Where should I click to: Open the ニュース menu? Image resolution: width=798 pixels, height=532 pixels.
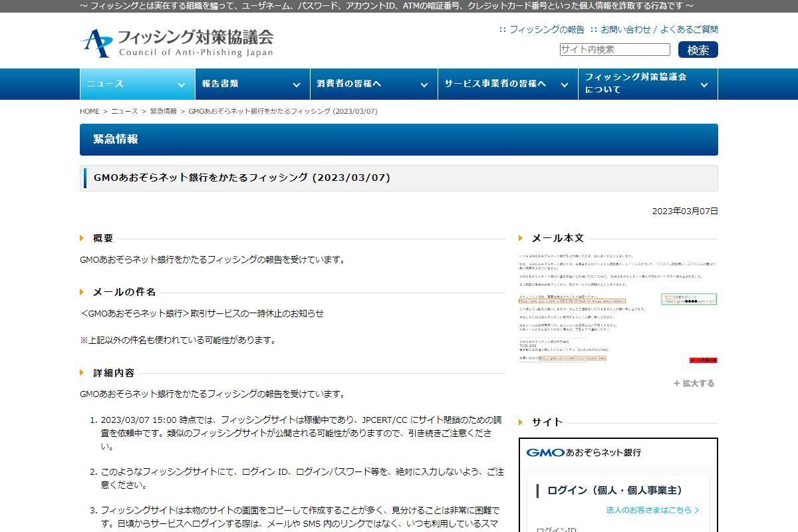pos(137,84)
